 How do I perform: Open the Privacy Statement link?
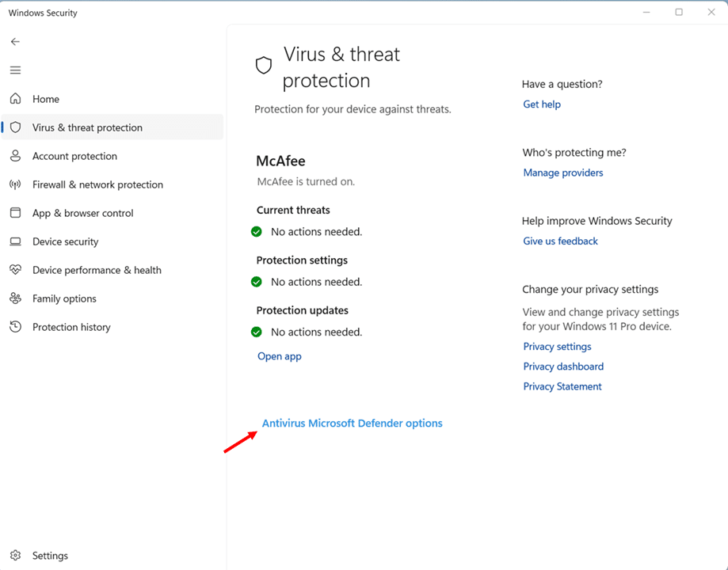(x=562, y=386)
